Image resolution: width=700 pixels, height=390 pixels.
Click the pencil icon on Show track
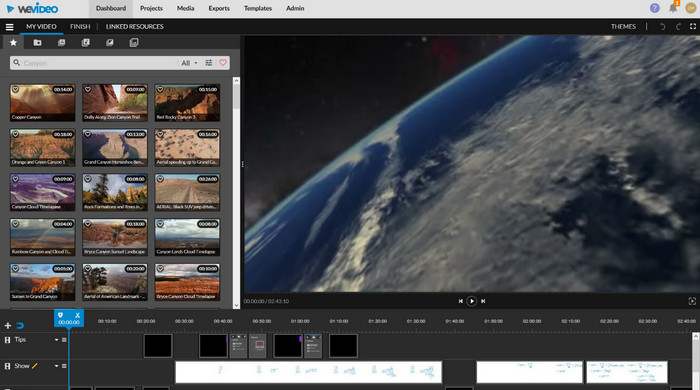coord(34,366)
